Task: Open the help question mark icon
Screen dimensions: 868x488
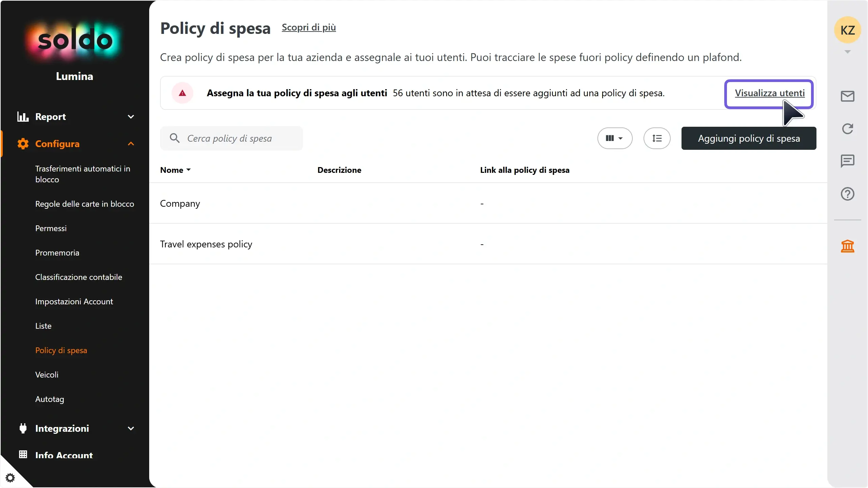Action: click(847, 194)
